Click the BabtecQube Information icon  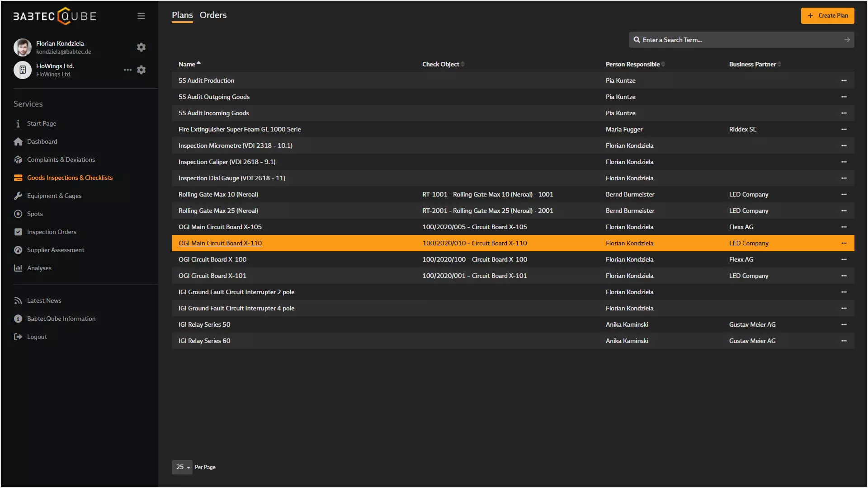(x=18, y=319)
